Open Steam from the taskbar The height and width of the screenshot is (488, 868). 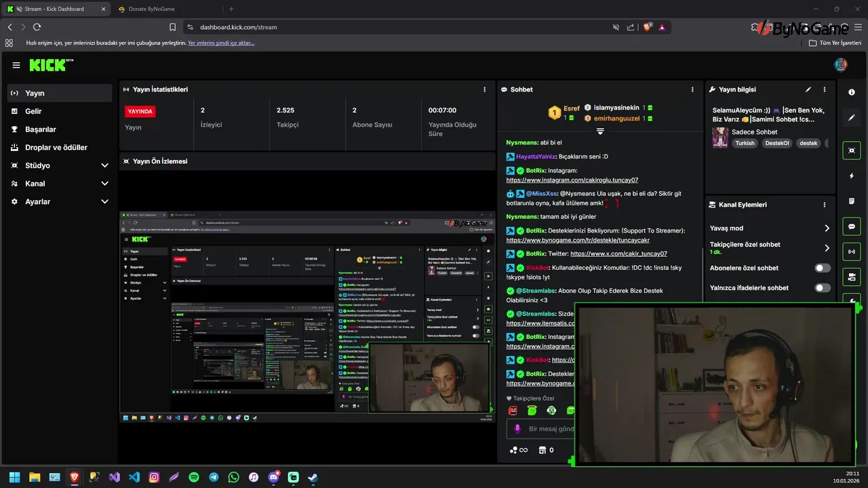pyautogui.click(x=313, y=477)
